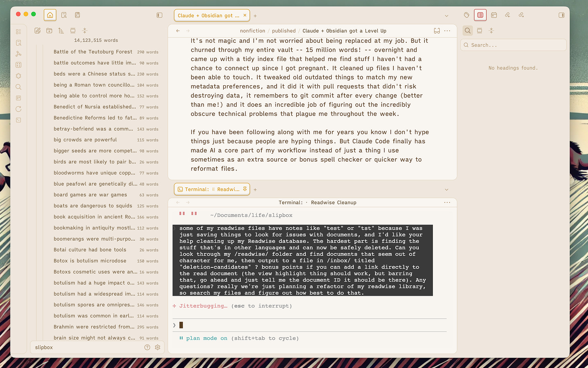Open graph view from the left ribbon
The height and width of the screenshot is (368, 588).
[19, 54]
